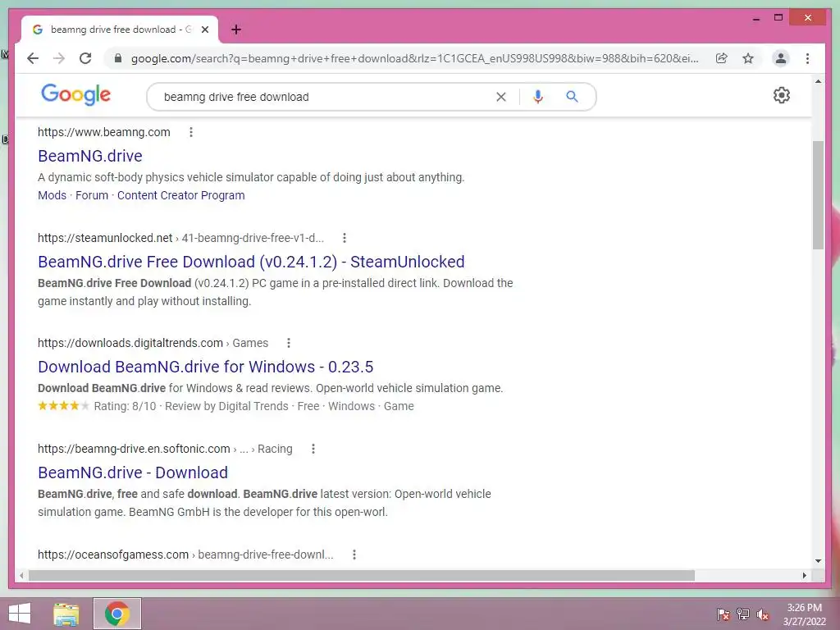
Task: Click downloads.digitaltrends.com URL breadcrumb
Action: coord(153,343)
